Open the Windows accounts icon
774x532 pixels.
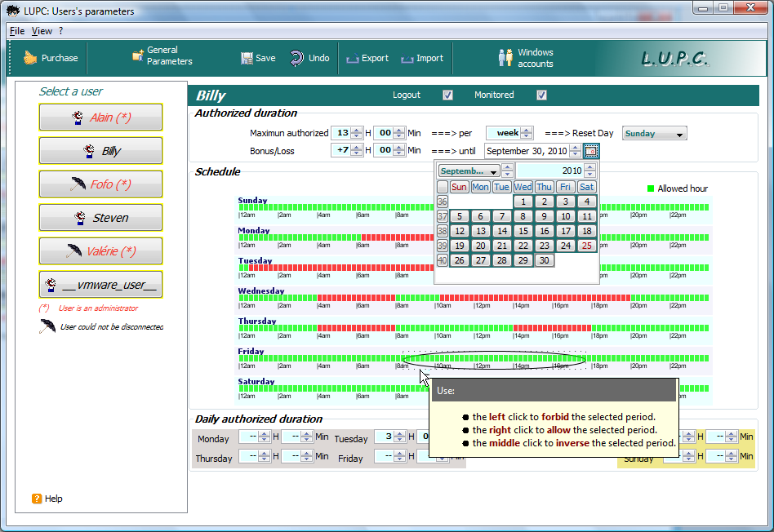tap(505, 58)
